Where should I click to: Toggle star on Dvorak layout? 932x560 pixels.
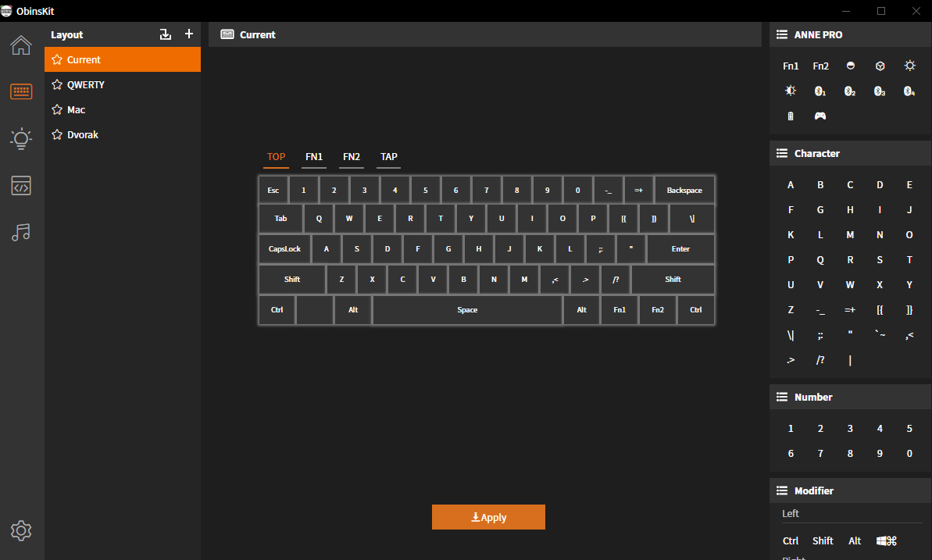pyautogui.click(x=57, y=134)
